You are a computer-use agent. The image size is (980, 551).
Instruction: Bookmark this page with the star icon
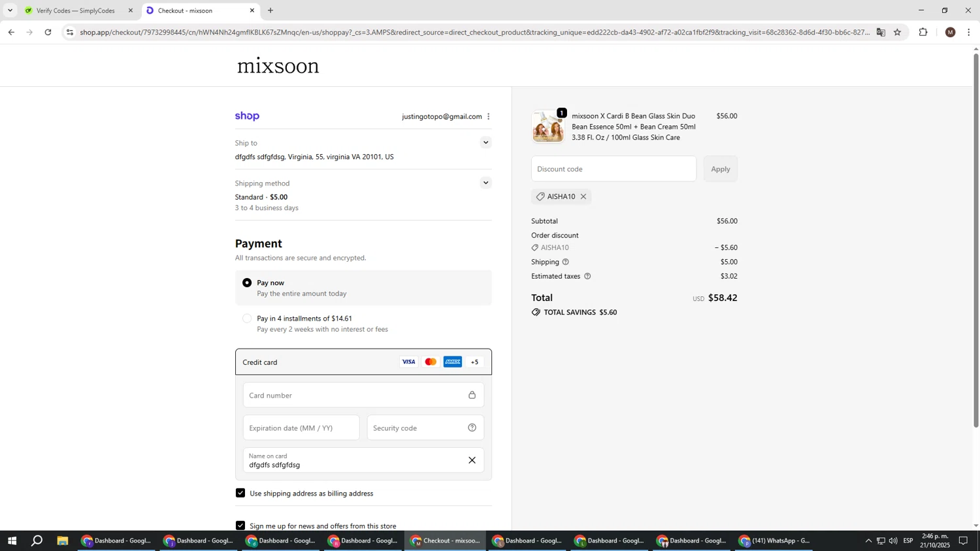pyautogui.click(x=897, y=32)
